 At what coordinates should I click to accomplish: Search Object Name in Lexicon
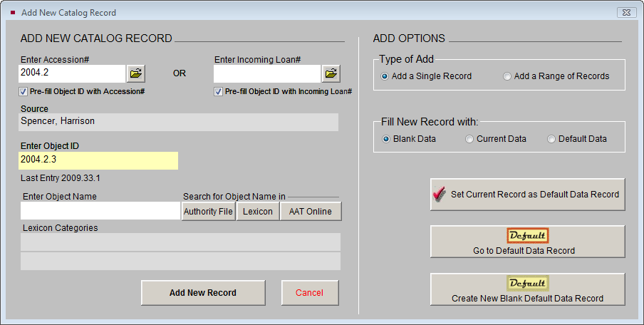pyautogui.click(x=257, y=212)
